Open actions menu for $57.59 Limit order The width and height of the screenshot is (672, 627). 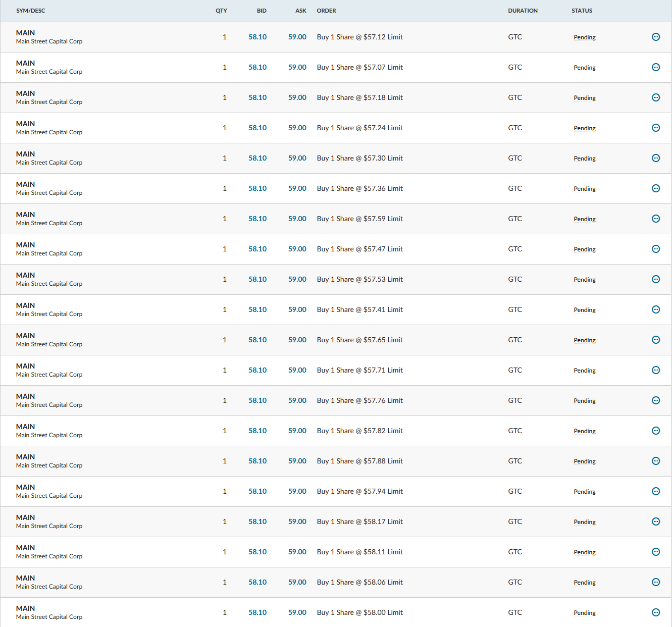coord(656,219)
